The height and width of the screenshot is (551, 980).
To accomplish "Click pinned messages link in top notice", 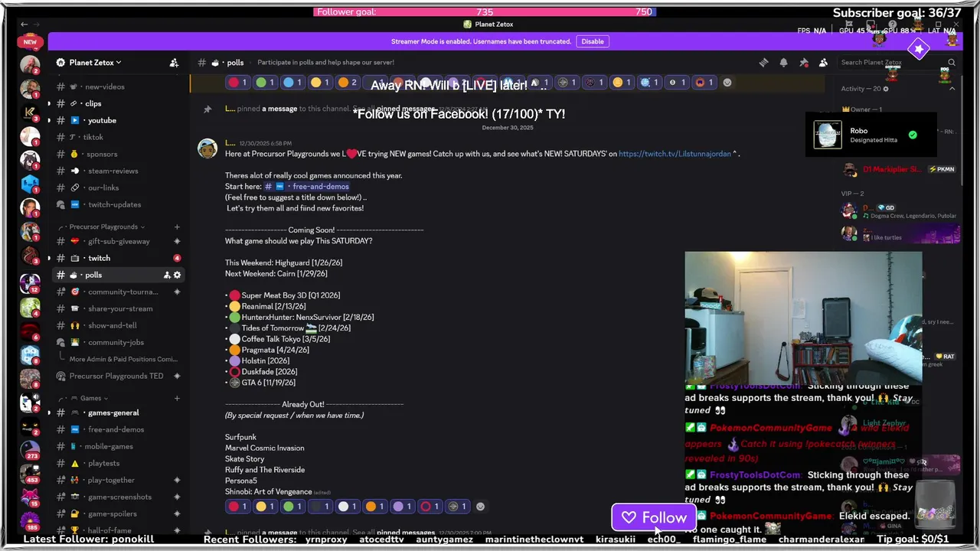I will coord(406,109).
